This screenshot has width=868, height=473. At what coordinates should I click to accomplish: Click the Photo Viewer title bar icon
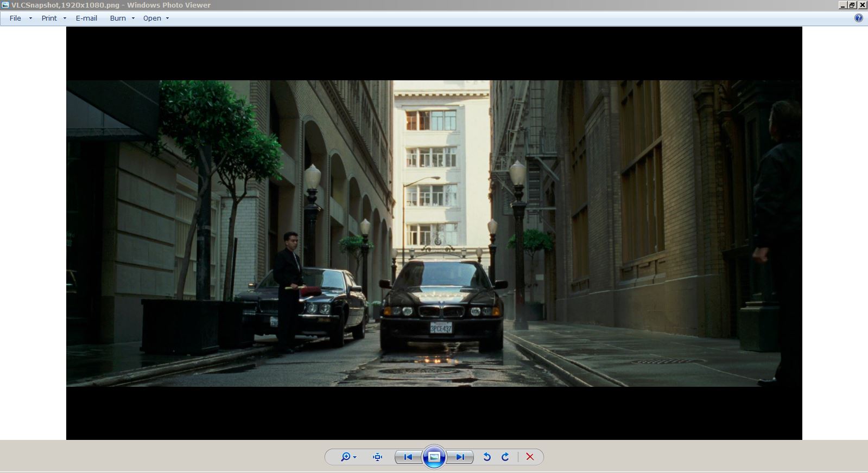pos(5,5)
